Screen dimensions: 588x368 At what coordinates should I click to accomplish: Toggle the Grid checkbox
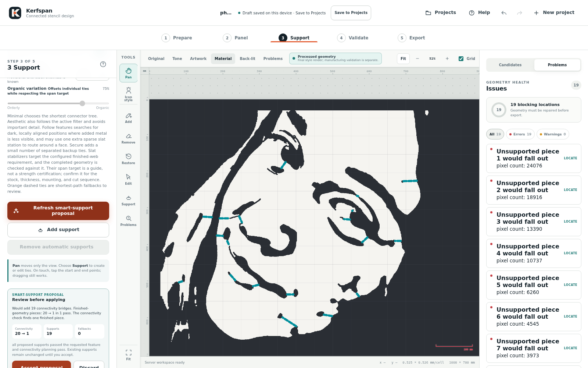pyautogui.click(x=461, y=59)
